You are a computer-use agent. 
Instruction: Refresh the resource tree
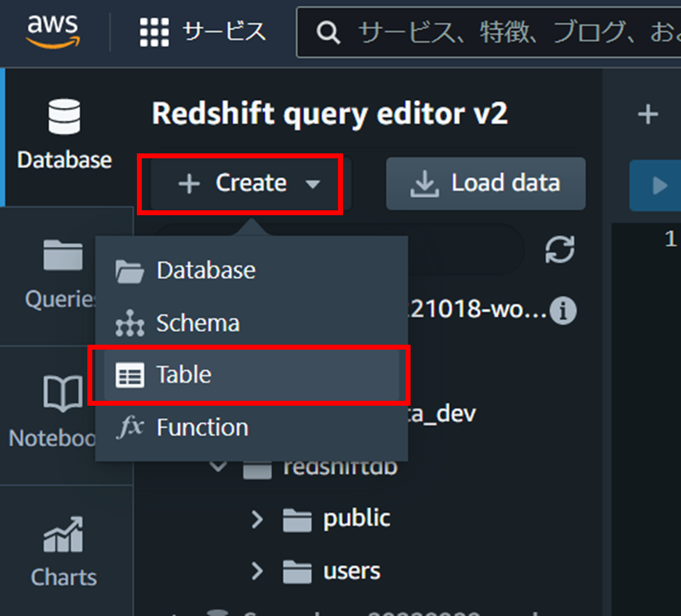click(x=560, y=249)
